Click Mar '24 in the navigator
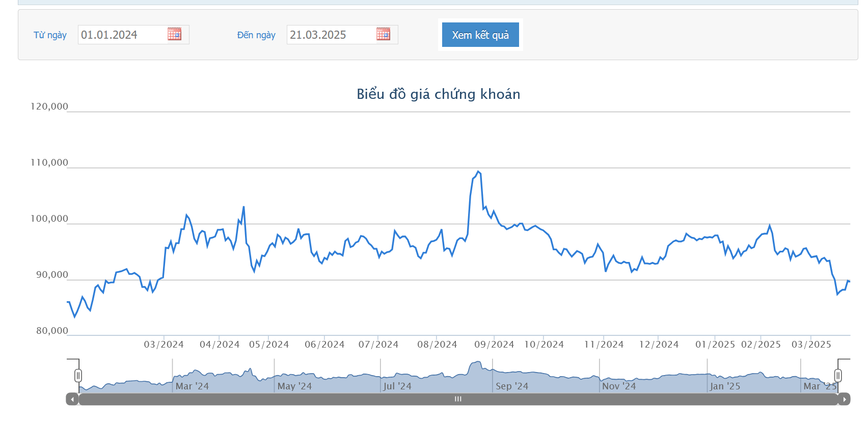The height and width of the screenshot is (422, 868). [x=192, y=386]
